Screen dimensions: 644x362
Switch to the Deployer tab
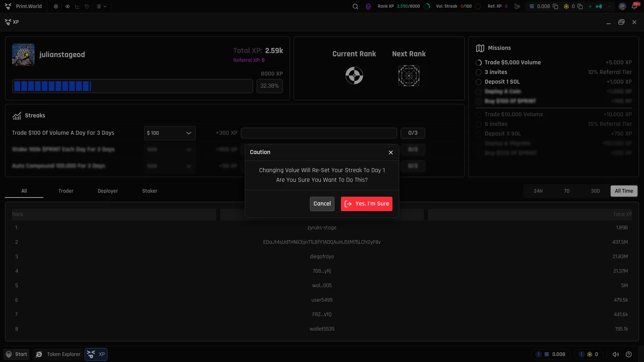pyautogui.click(x=108, y=191)
